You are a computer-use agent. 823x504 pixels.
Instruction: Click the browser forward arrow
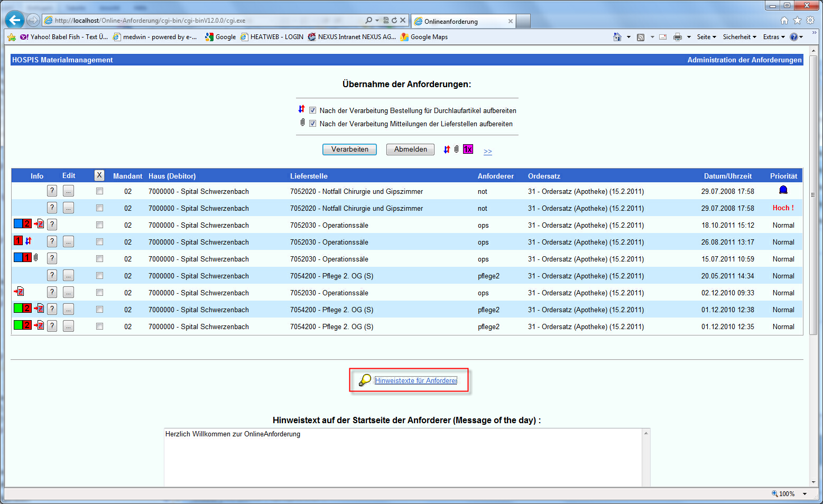click(x=33, y=21)
